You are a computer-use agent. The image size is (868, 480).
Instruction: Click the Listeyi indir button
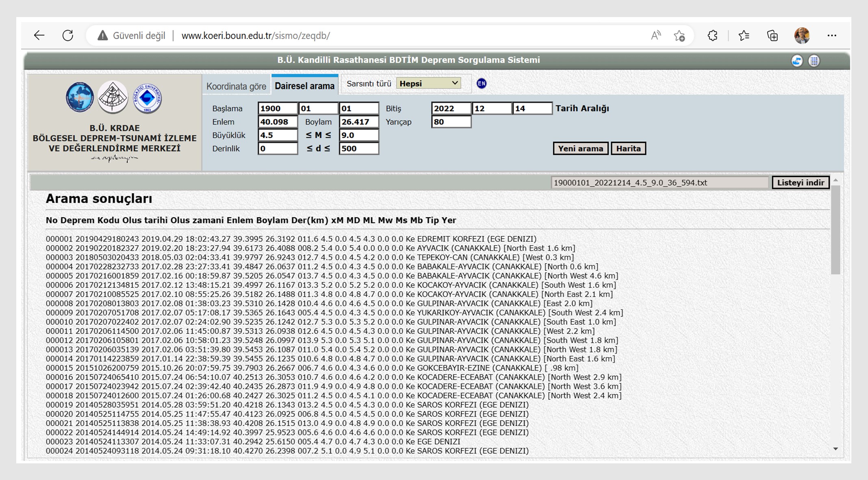[800, 182]
